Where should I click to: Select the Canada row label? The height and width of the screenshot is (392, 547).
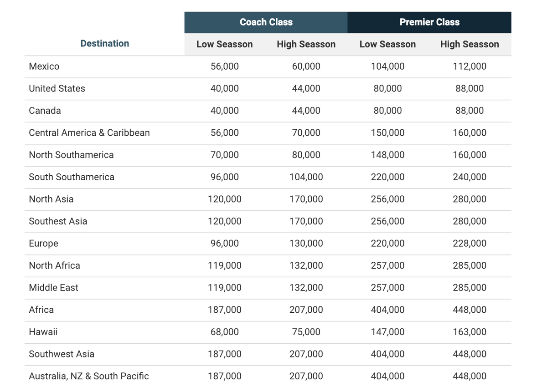coord(45,111)
